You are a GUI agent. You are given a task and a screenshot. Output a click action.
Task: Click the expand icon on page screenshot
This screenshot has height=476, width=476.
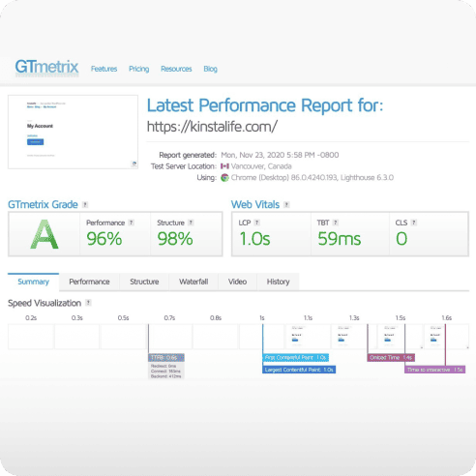[134, 164]
